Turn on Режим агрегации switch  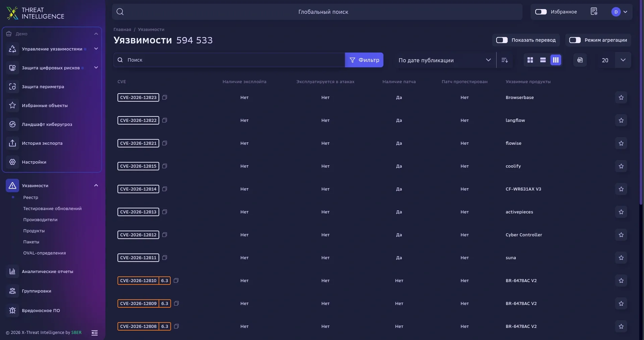pyautogui.click(x=575, y=40)
